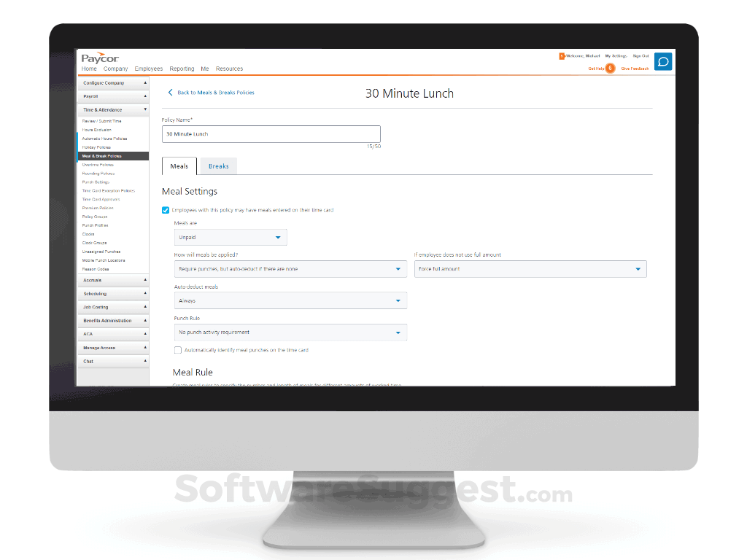747x560 pixels.
Task: Select Overtime Policies in the sidebar
Action: point(104,164)
